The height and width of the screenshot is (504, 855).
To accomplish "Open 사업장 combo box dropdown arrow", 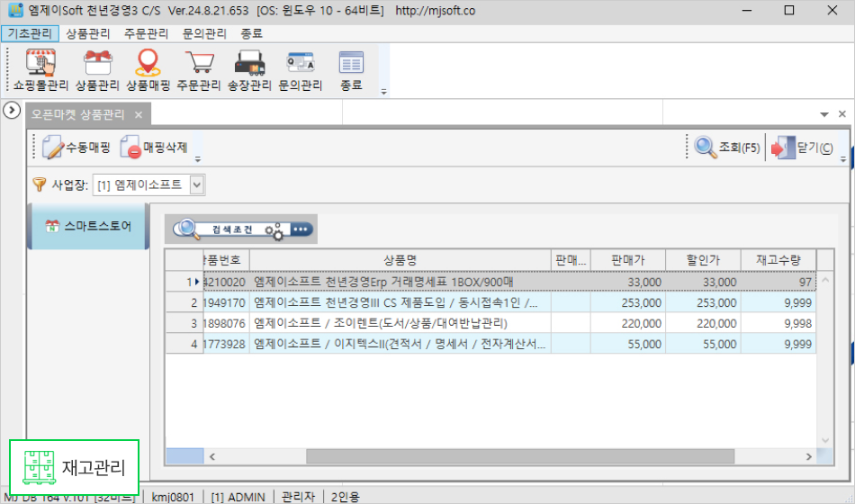I will tap(197, 184).
